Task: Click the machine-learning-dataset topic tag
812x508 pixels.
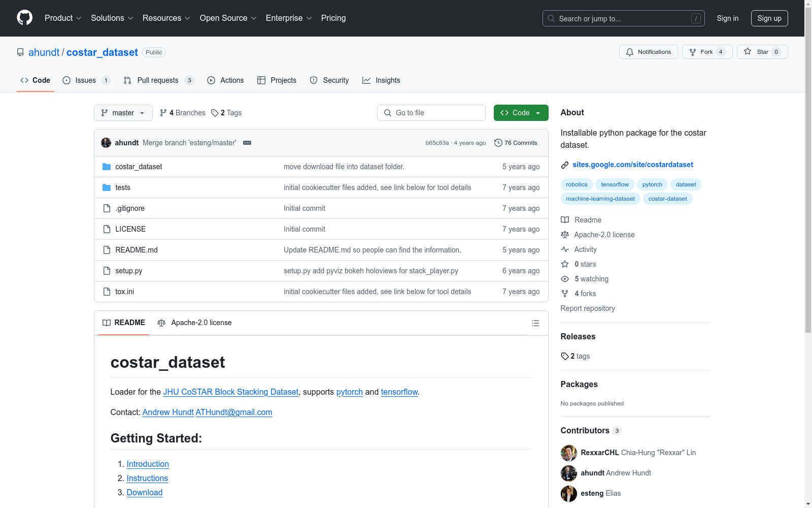Action: coord(600,199)
